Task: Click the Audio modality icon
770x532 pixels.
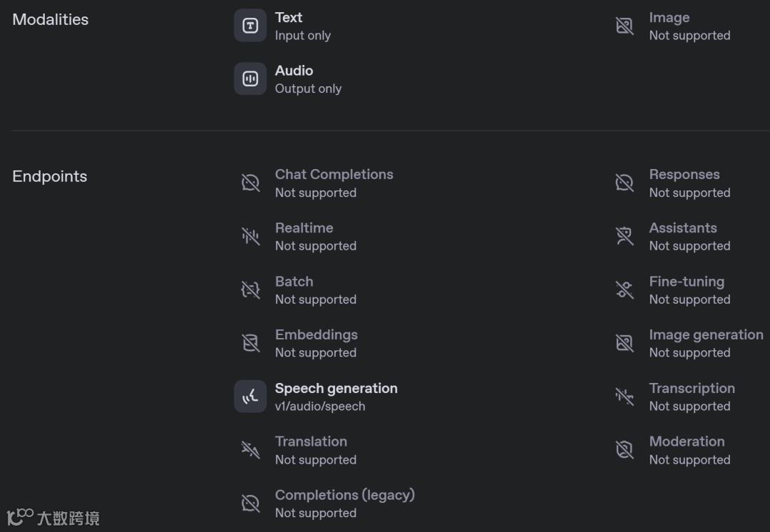Action: (x=250, y=78)
